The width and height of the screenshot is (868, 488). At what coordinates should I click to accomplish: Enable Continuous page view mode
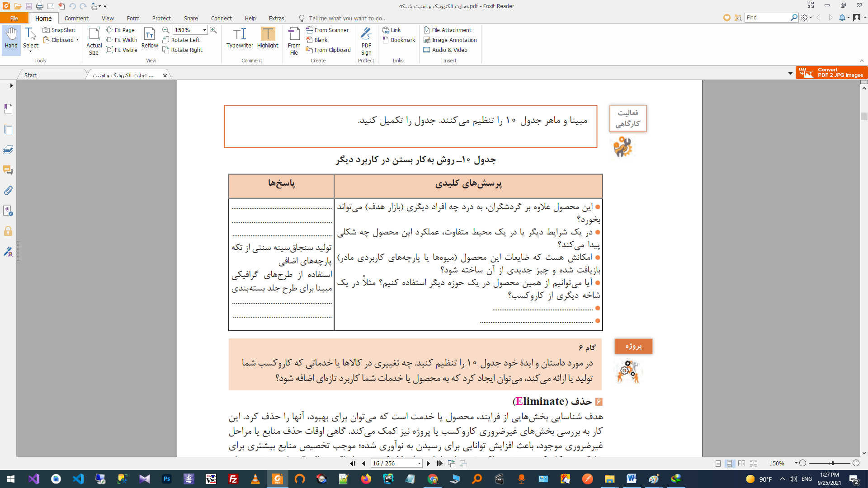pyautogui.click(x=729, y=463)
